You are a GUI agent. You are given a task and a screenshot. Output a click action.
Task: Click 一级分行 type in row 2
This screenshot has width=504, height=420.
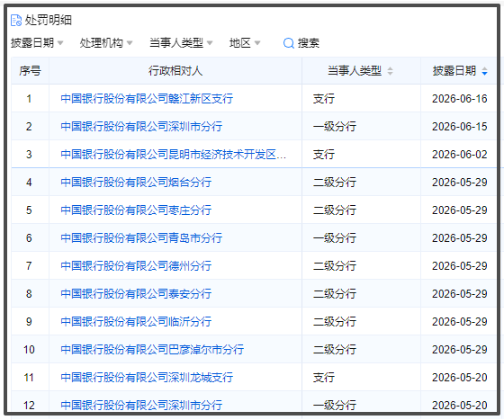[x=335, y=127]
